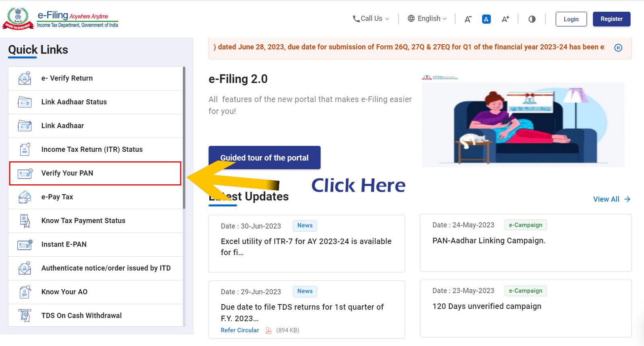Image resolution: width=644 pixels, height=346 pixels.
Task: Open TDS On Cash Withdrawal link
Action: 95,315
